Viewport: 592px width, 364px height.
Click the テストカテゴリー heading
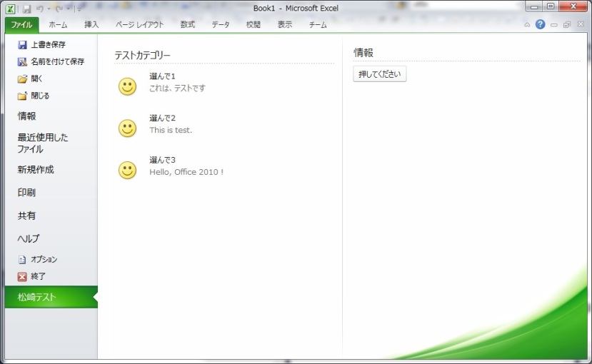point(142,56)
